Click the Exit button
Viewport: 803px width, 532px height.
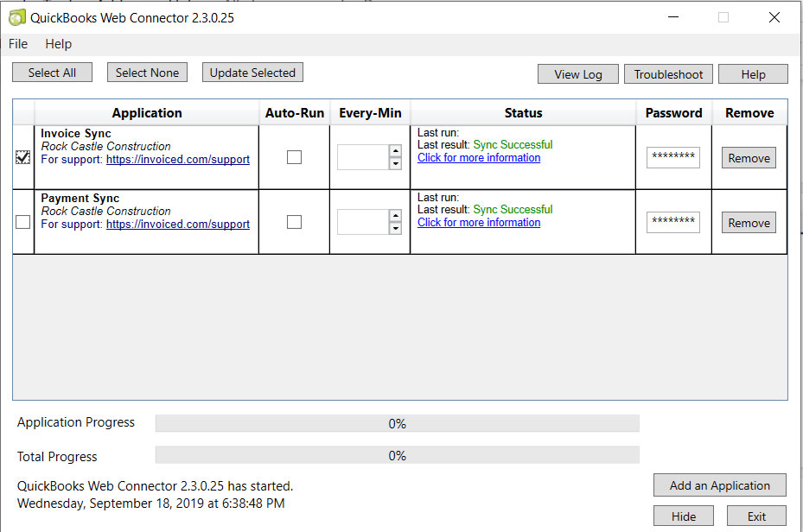pyautogui.click(x=756, y=516)
